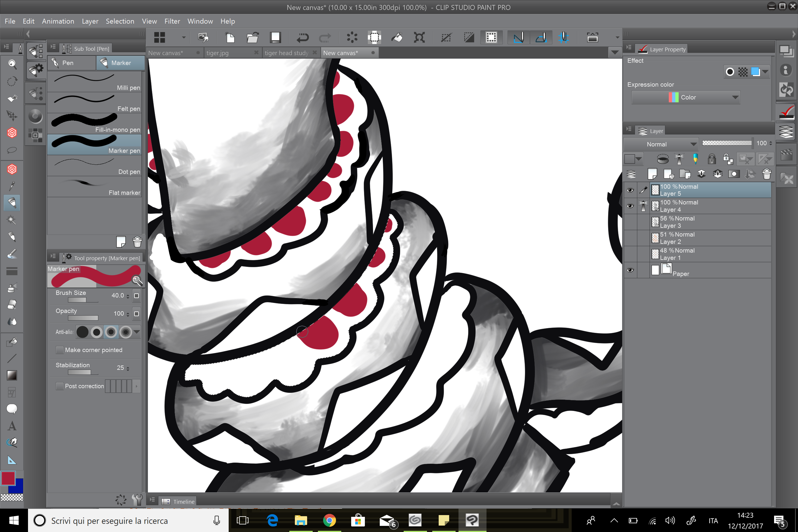This screenshot has width=798, height=532.
Task: Select the Felt pen sub tool
Action: coord(95,103)
